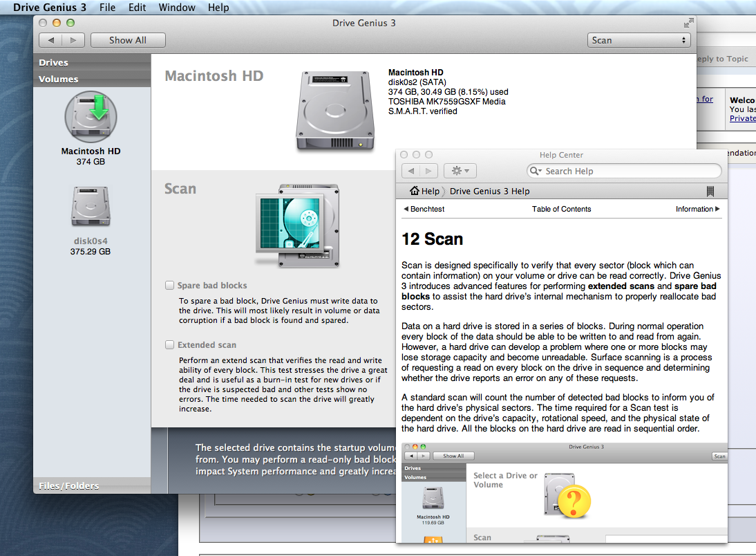
Task: Click Drive Genius 3 Help breadcrumb
Action: 489,191
